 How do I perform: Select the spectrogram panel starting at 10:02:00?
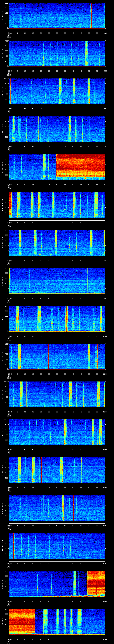click(57, 53)
